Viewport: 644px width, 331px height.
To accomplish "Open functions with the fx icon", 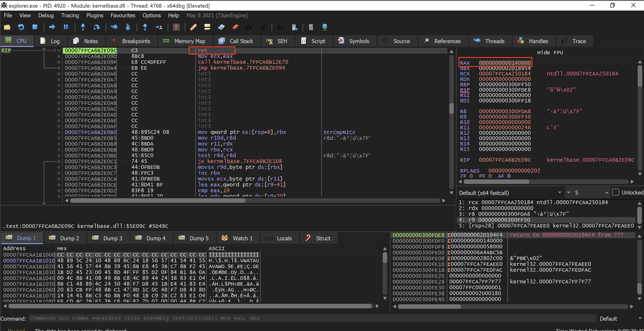I will tap(249, 27).
